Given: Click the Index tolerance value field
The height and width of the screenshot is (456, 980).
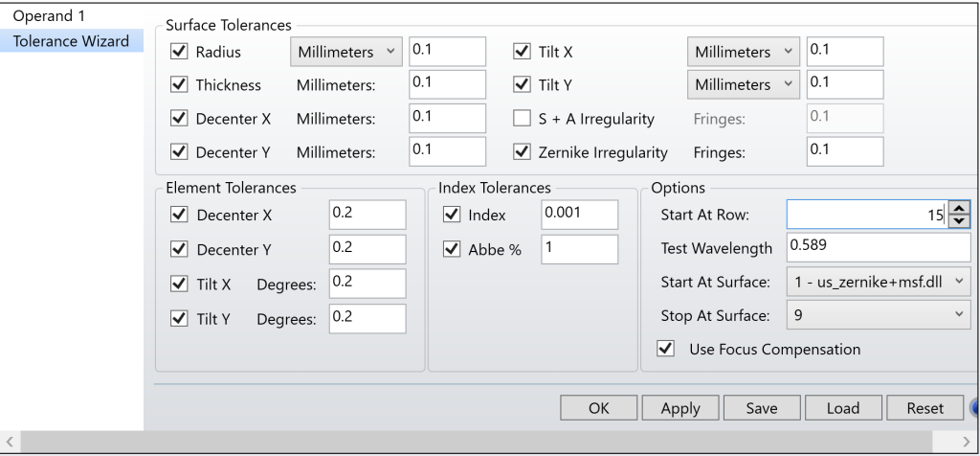Looking at the screenshot, I should click(x=578, y=216).
